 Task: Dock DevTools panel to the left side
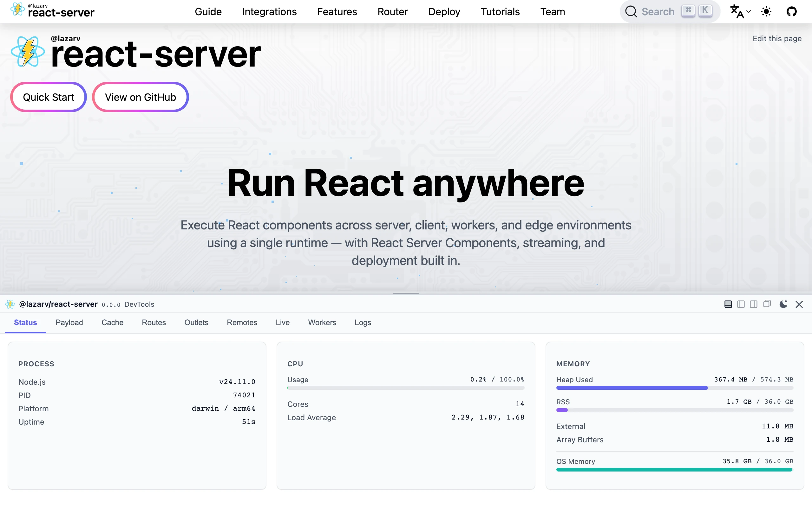741,304
